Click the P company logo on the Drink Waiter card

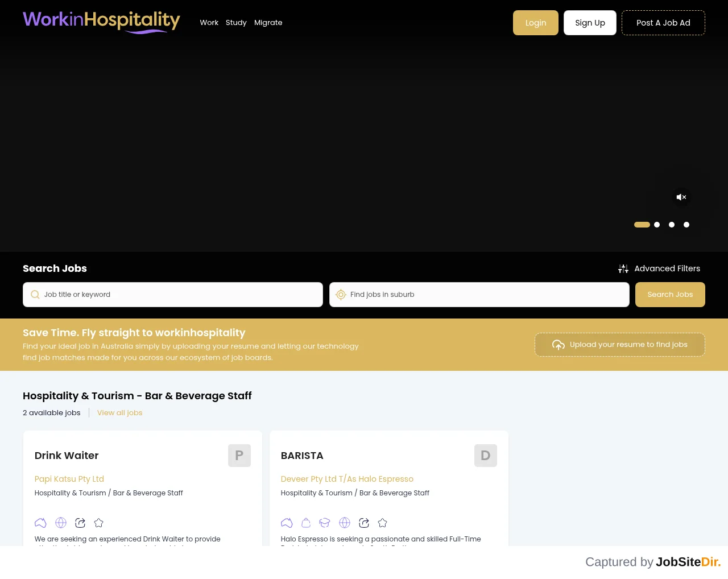click(239, 456)
